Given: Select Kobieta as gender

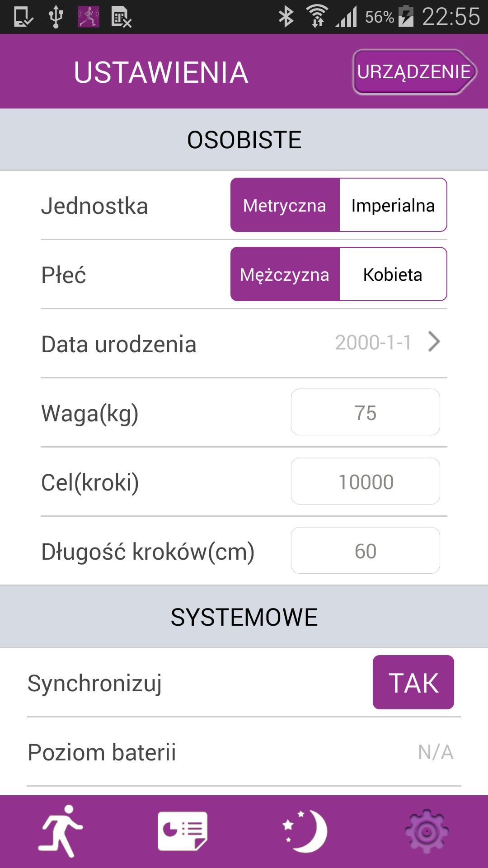Looking at the screenshot, I should (393, 274).
